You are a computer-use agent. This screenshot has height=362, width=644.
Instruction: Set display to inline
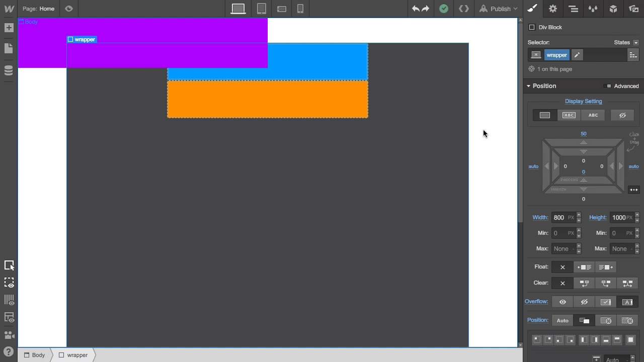(593, 115)
